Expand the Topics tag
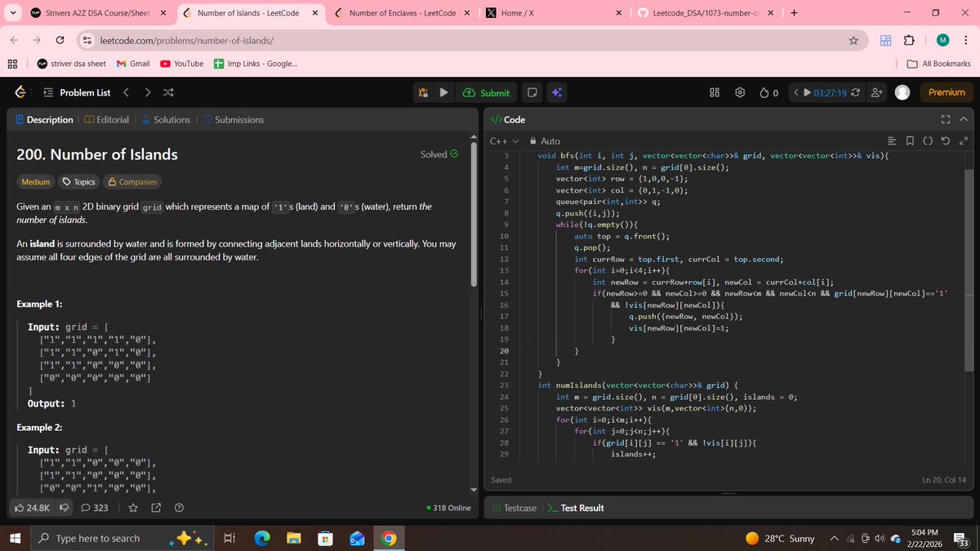Image resolution: width=980 pixels, height=551 pixels. click(x=79, y=182)
